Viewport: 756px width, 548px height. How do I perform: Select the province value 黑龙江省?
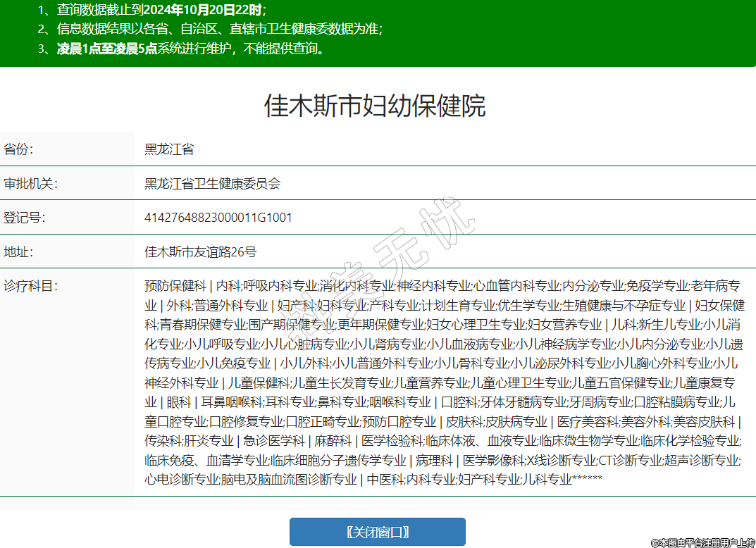click(169, 149)
